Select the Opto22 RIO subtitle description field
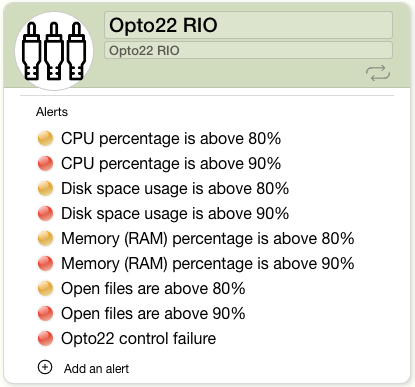This screenshot has width=415, height=387. click(248, 50)
